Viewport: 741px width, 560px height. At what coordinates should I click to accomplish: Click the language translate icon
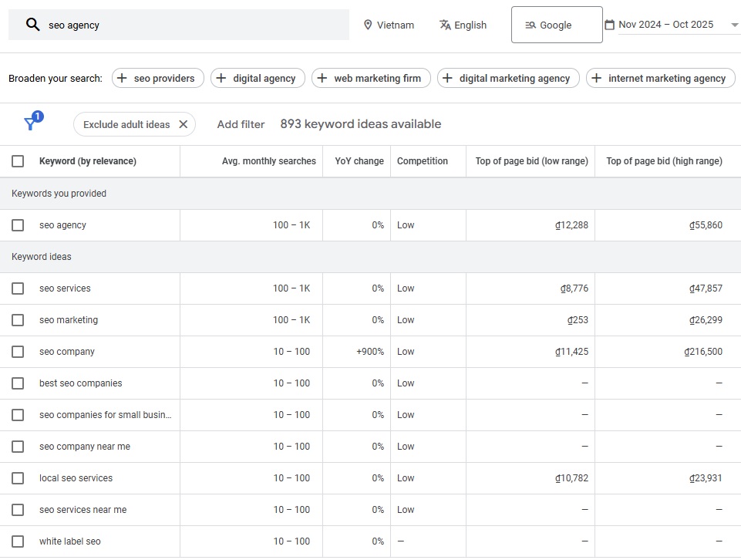pyautogui.click(x=445, y=25)
